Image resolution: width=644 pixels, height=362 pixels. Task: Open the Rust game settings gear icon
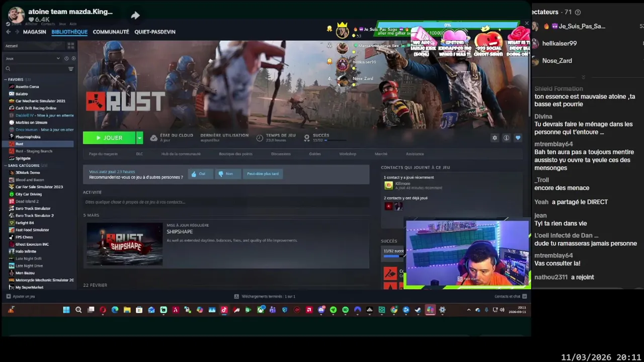tap(495, 138)
